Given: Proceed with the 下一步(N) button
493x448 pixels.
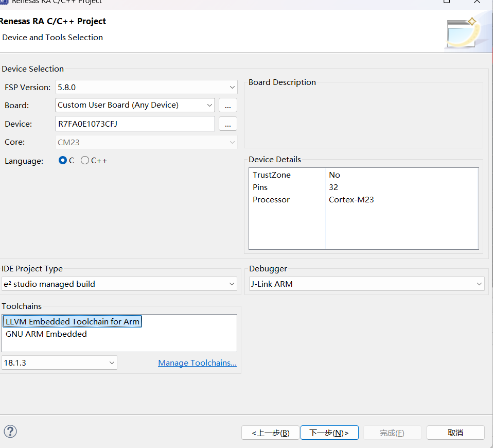Looking at the screenshot, I should click(329, 433).
